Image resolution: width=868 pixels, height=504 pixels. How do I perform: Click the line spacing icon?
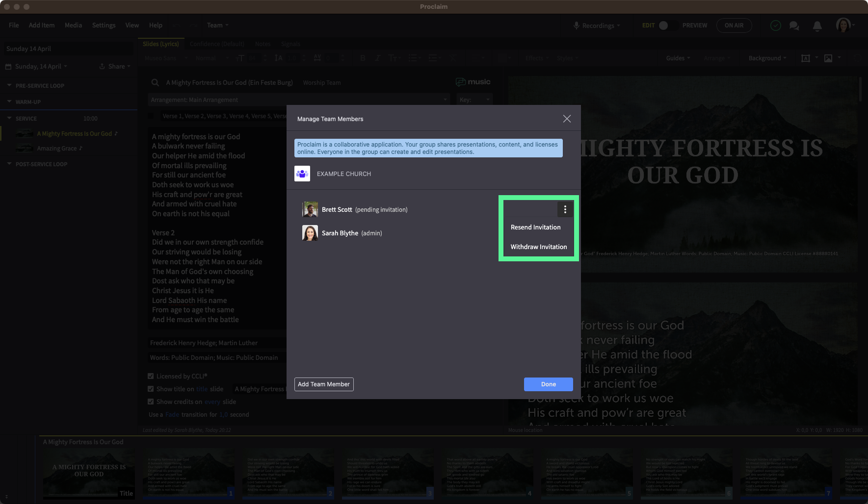279,58
